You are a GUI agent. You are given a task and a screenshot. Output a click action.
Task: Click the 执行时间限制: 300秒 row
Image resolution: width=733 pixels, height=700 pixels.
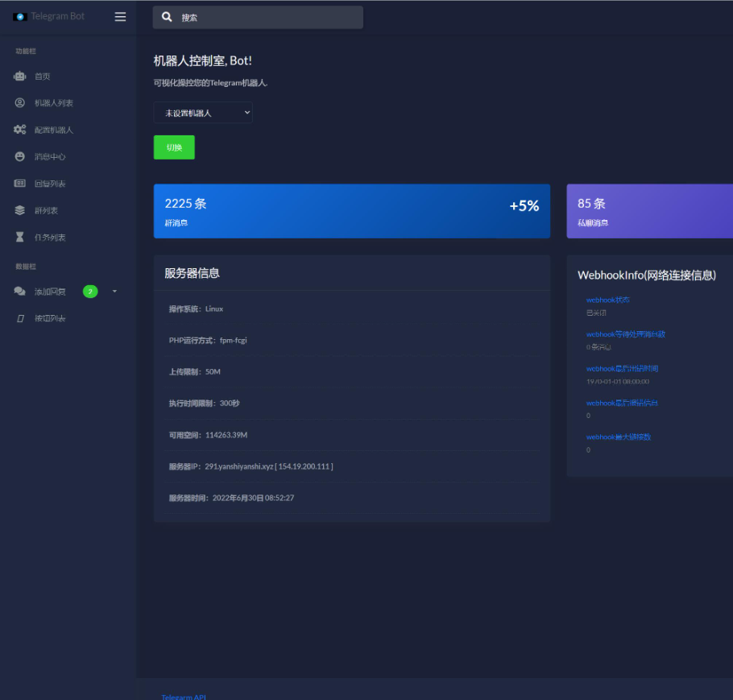pyautogui.click(x=351, y=403)
